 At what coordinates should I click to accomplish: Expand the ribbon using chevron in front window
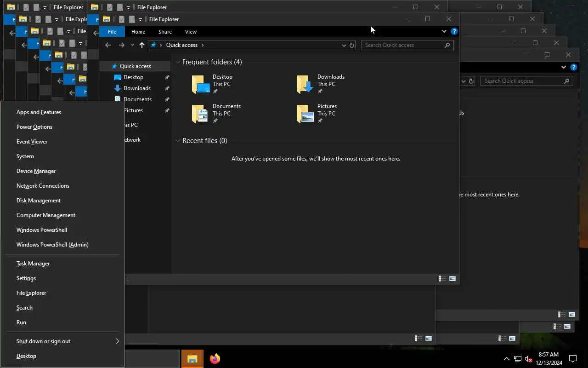pyautogui.click(x=444, y=31)
